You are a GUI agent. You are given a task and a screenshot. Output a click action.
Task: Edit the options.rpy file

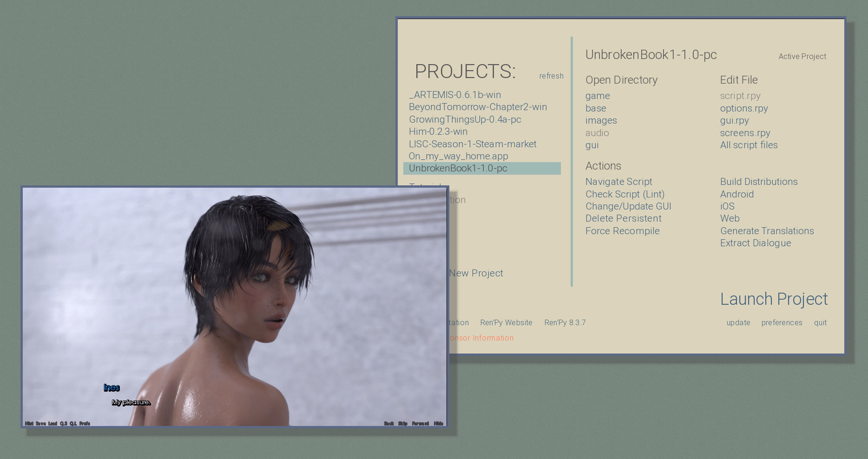[x=744, y=108]
